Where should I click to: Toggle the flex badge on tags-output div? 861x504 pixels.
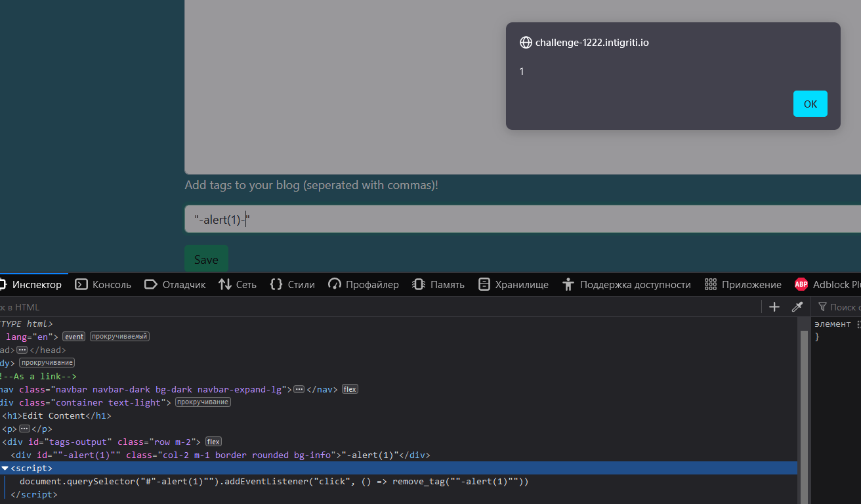click(x=213, y=442)
